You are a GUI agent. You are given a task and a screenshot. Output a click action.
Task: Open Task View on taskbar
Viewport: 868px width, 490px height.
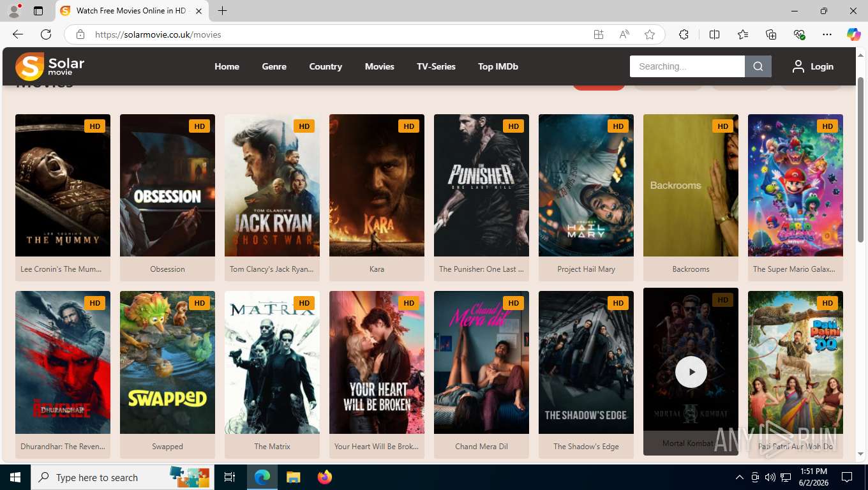click(x=230, y=477)
